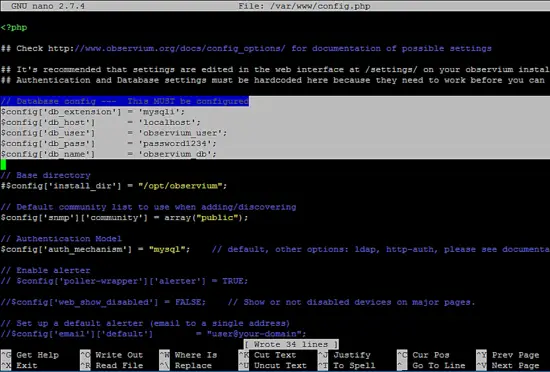Click the ^R Read File shortcut

(112, 365)
